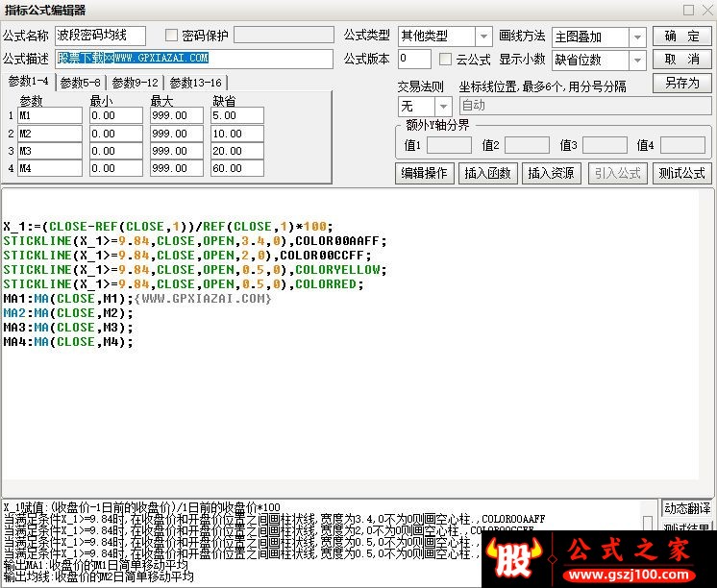Click the MA2:MA(CLOSE,M2) code line
Viewport: 717px width, 588px height.
(68, 313)
